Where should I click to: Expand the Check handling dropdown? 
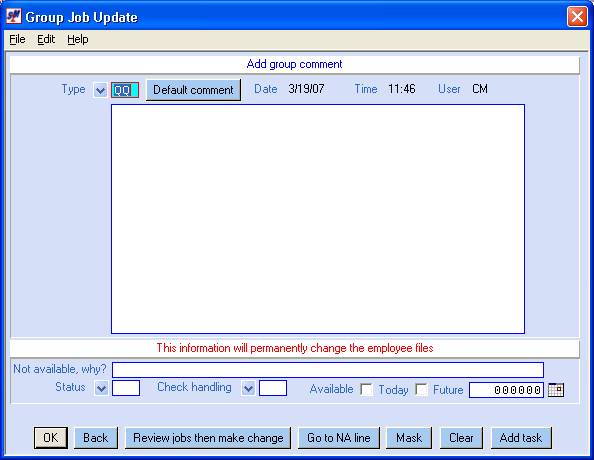248,388
